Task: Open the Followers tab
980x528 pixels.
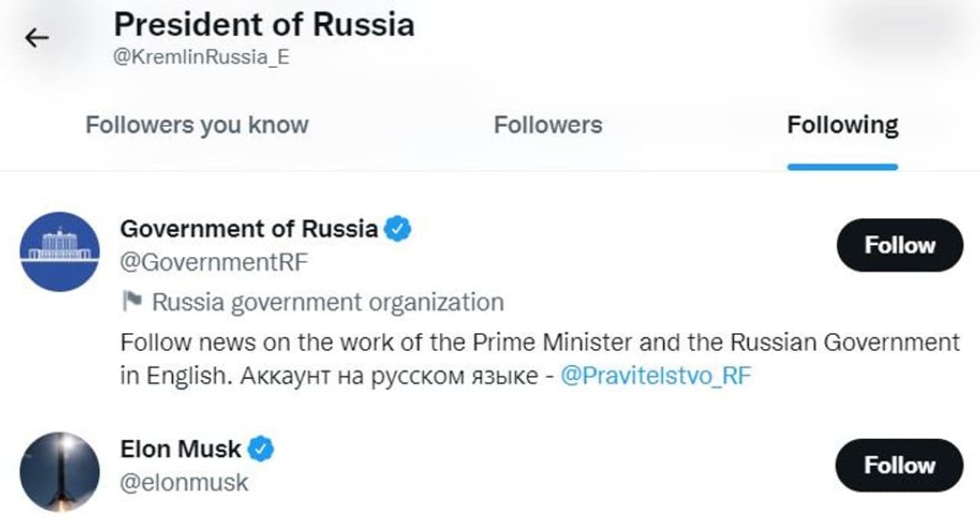Action: [547, 125]
